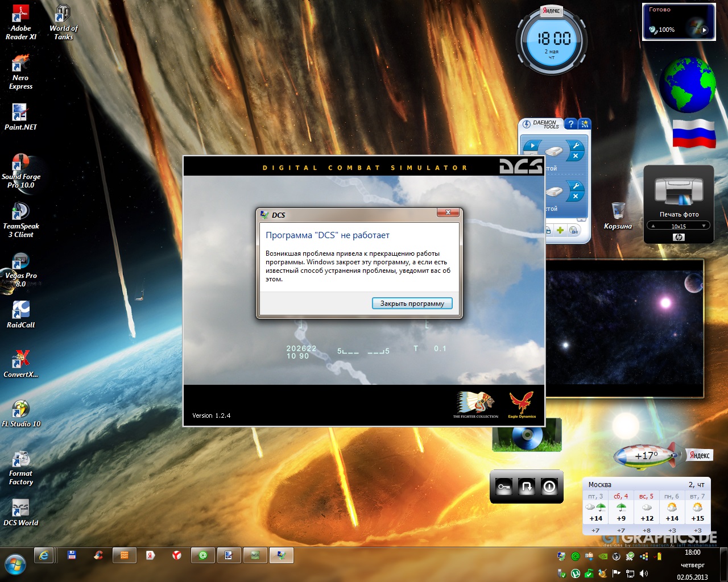Collapse the DAEMON Tools drive list arrow
Viewport: 728px width, 582px height.
[x=581, y=219]
